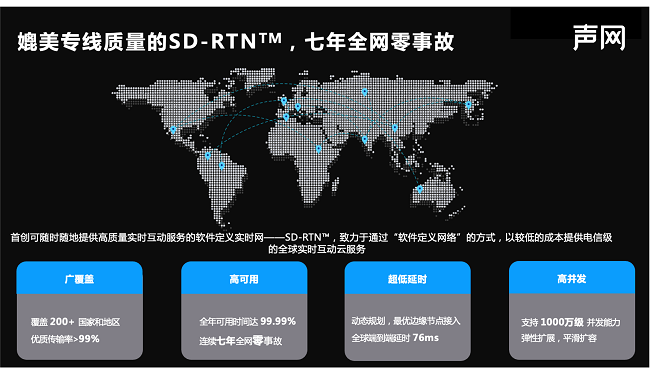Image resolution: width=650 pixels, height=368 pixels.
Task: Click the map pin over Japan
Action: click(468, 105)
